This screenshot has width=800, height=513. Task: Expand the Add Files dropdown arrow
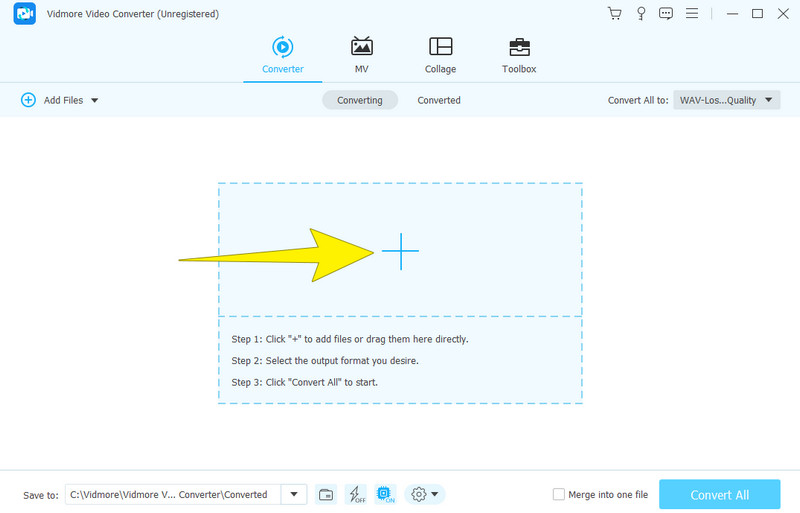tap(95, 100)
